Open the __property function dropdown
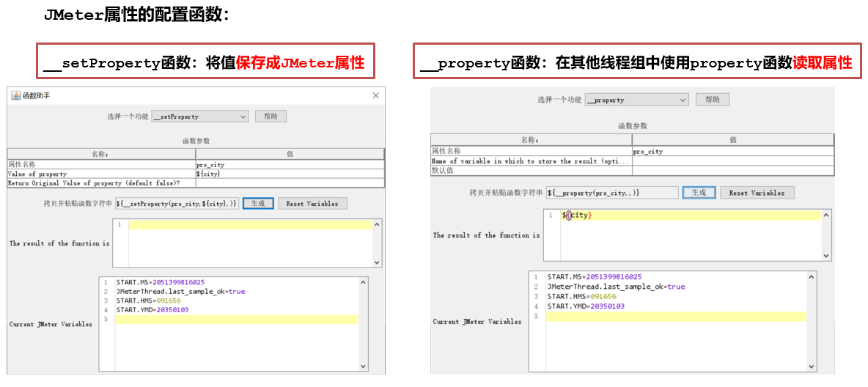Screen dimensions: 868x387 pos(636,100)
